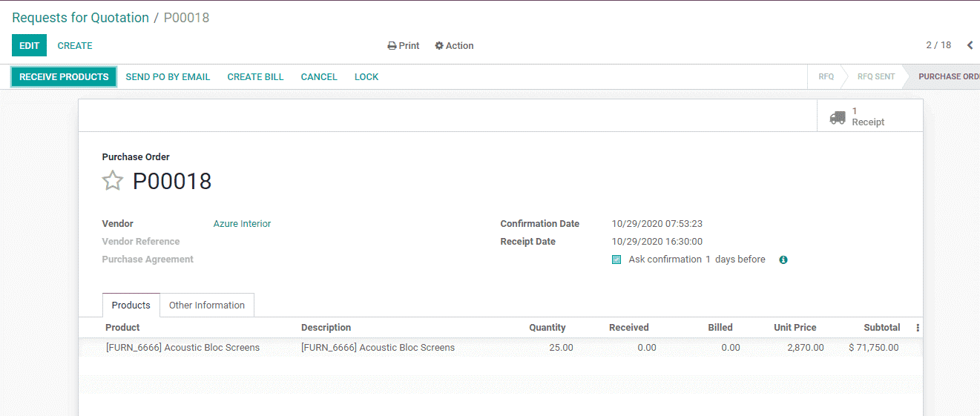Click receipt date 10/29/2020 16:30:00
Screen dimensions: 980x416
click(x=657, y=242)
